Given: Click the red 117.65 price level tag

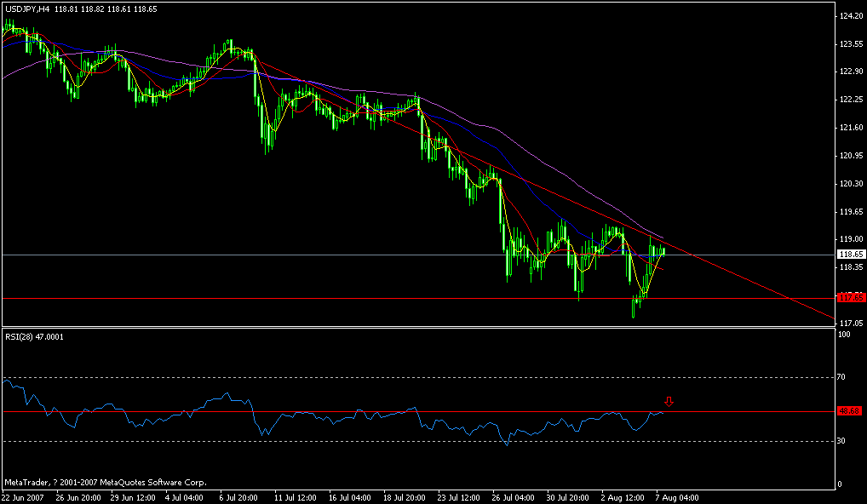Looking at the screenshot, I should coord(847,298).
